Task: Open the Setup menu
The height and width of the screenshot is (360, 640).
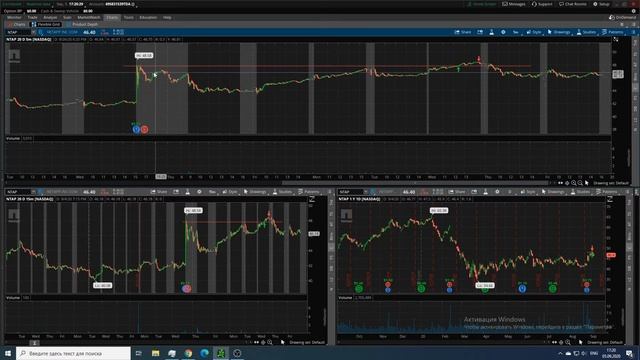Action: 601,4
